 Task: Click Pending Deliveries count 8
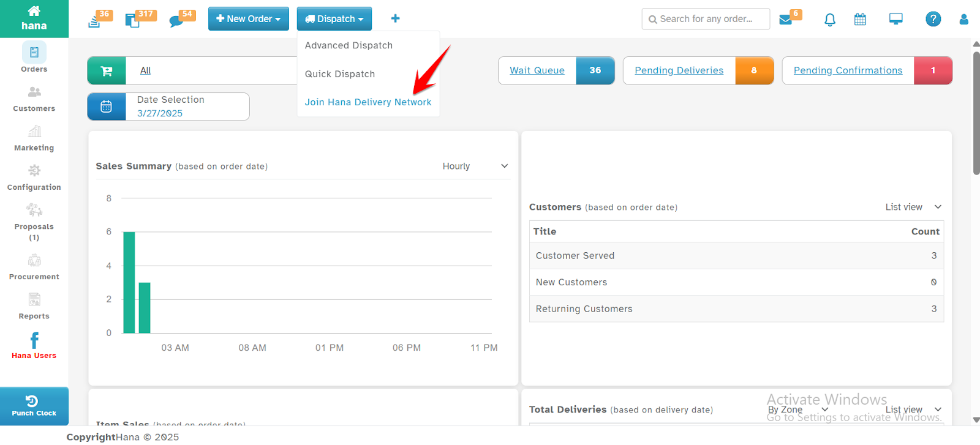754,70
